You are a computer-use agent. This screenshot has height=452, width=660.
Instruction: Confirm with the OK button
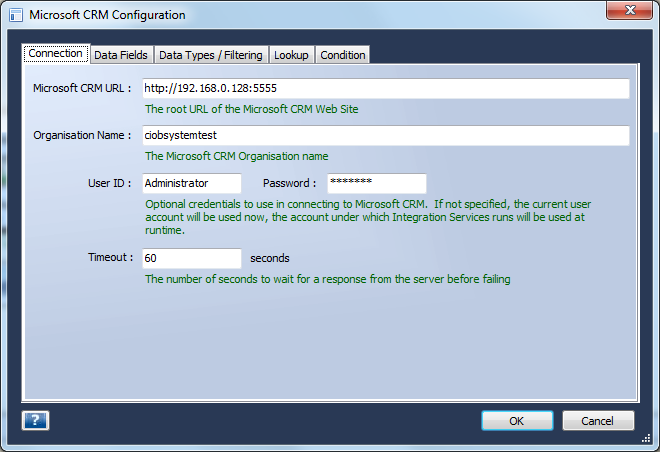click(x=517, y=420)
